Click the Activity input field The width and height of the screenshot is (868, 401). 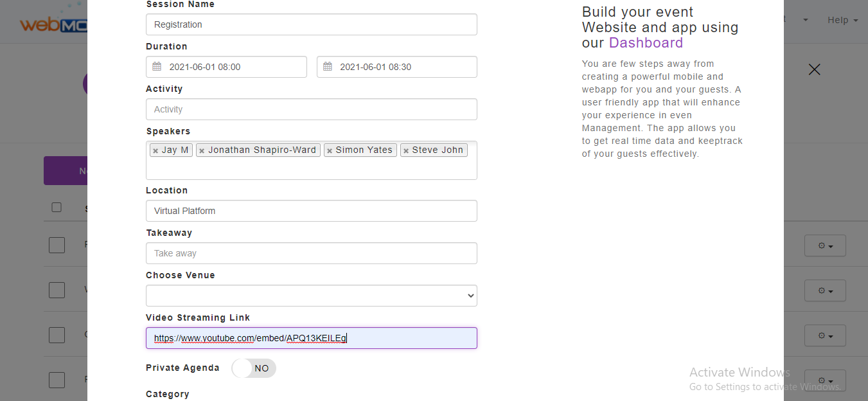pos(312,109)
